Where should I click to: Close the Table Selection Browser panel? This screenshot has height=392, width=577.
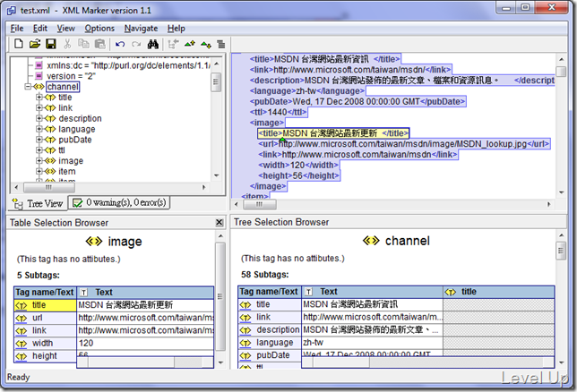click(x=220, y=223)
